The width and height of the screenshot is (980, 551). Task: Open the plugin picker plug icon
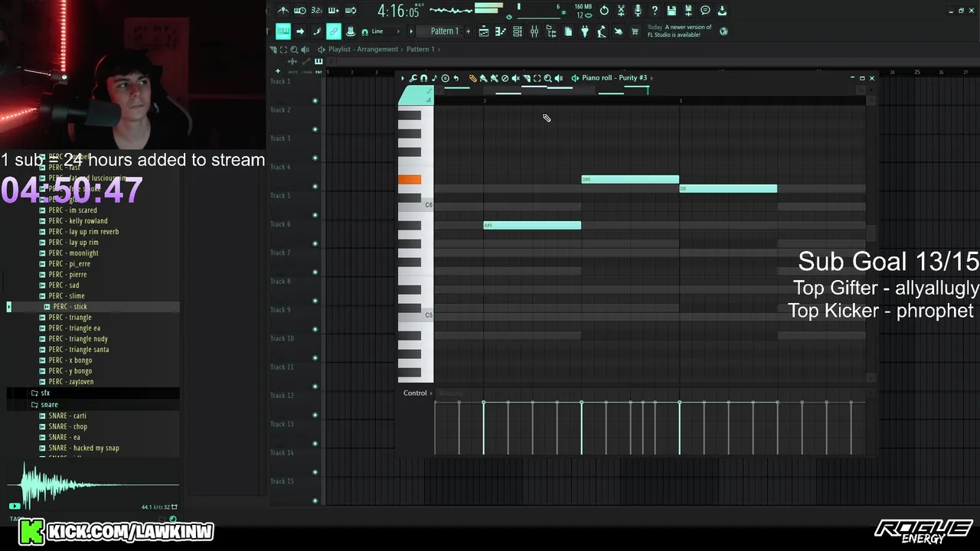585,31
